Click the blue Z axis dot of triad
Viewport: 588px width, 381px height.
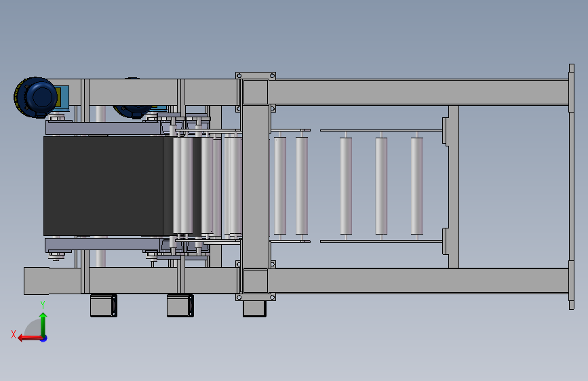click(x=44, y=338)
